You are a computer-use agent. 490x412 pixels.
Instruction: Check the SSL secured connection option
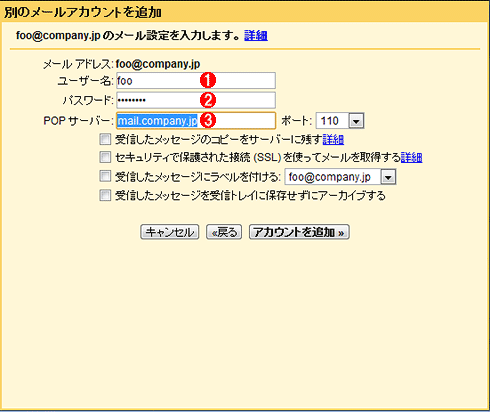tap(105, 157)
